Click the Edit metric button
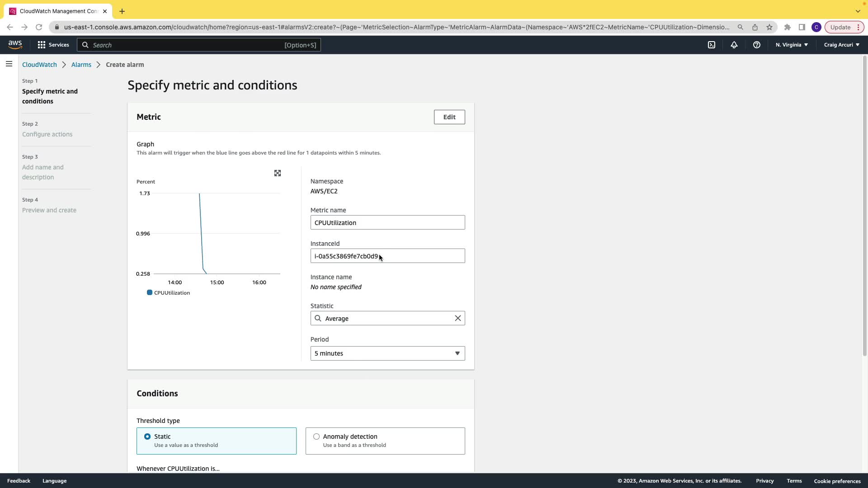Viewport: 868px width, 488px height. pyautogui.click(x=449, y=117)
